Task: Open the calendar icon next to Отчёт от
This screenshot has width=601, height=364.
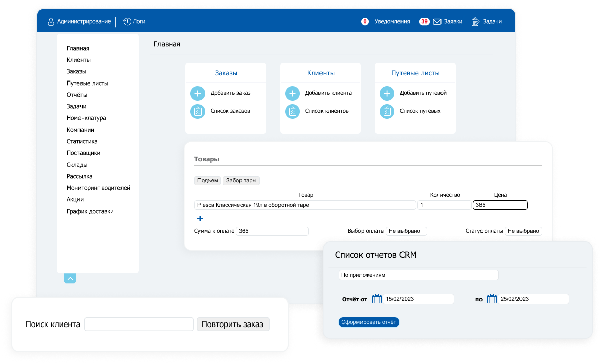Action: (x=376, y=298)
